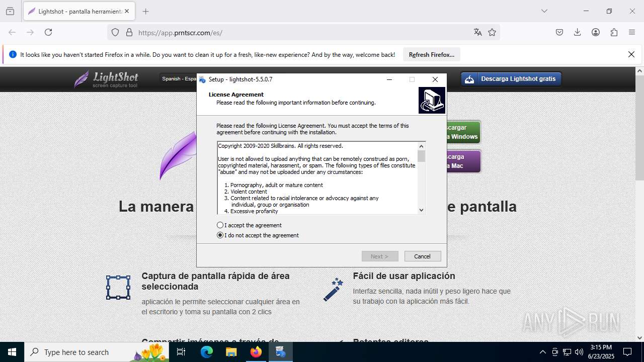Image resolution: width=644 pixels, height=362 pixels.
Task: Open the notification center icon
Action: point(627,352)
